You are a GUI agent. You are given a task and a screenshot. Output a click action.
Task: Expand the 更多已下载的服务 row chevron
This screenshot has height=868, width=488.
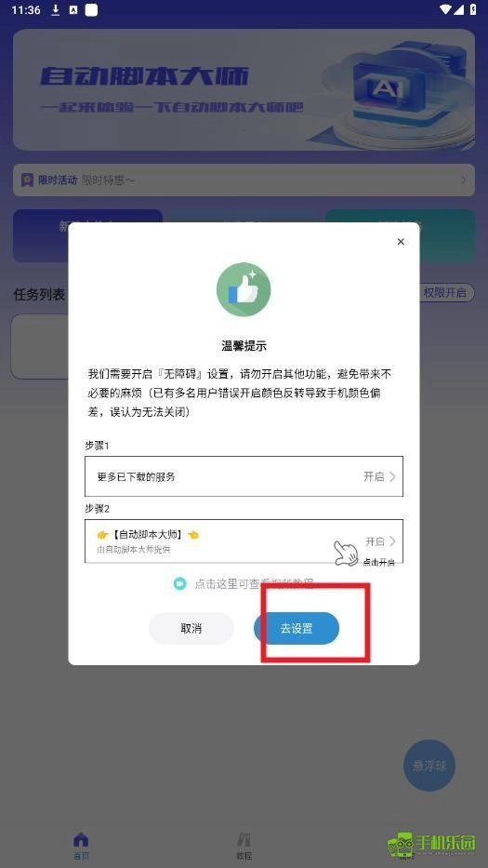[x=392, y=476]
